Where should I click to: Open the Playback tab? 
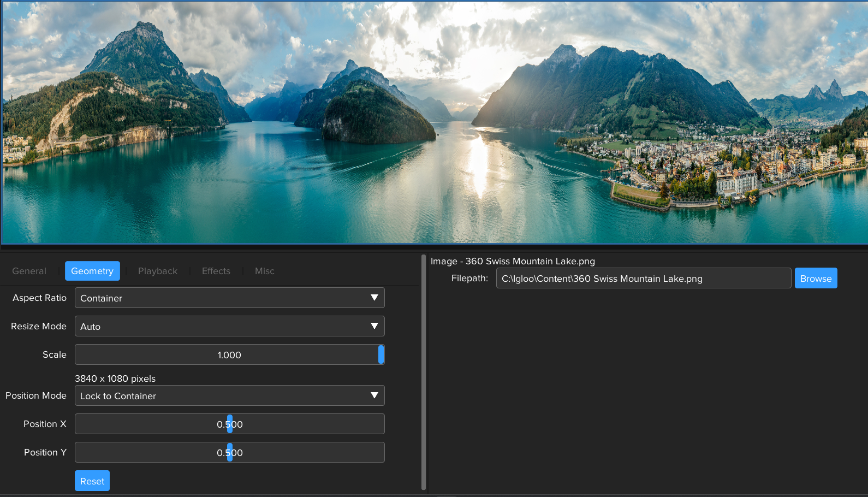tap(157, 271)
